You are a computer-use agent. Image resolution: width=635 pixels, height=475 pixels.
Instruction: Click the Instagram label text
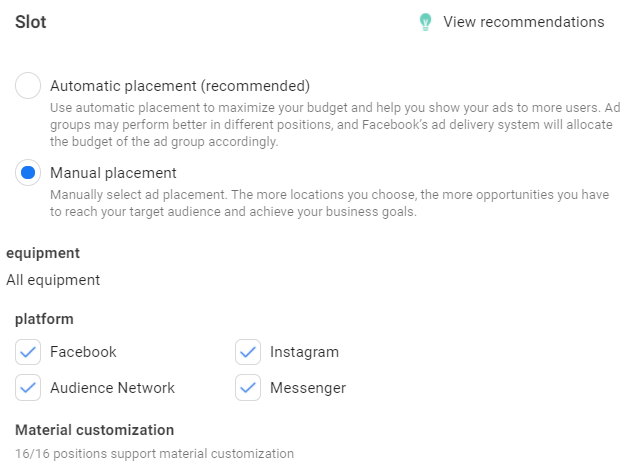[x=304, y=352]
